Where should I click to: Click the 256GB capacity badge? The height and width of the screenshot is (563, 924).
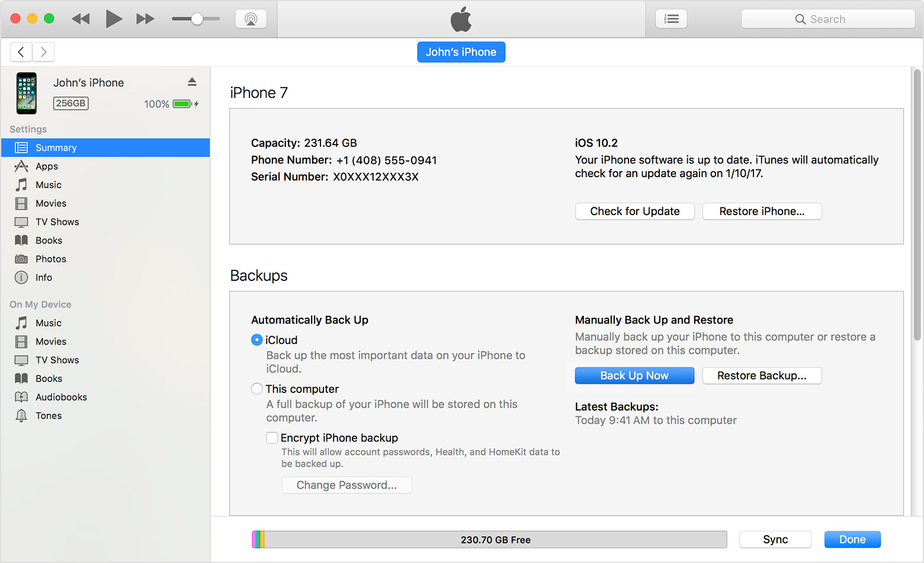[70, 103]
